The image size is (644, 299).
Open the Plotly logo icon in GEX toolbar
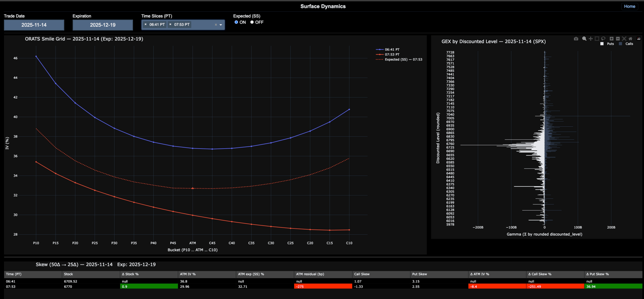639,39
